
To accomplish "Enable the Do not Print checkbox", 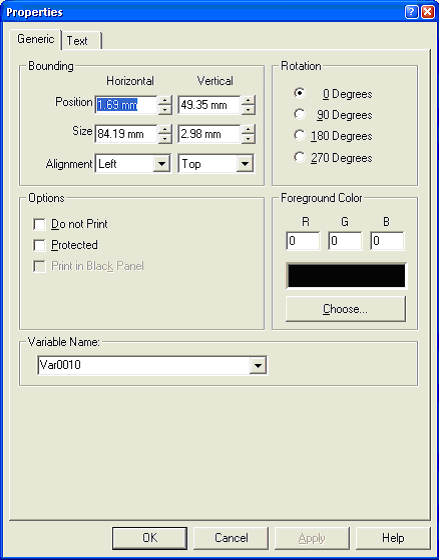I will pyautogui.click(x=39, y=225).
